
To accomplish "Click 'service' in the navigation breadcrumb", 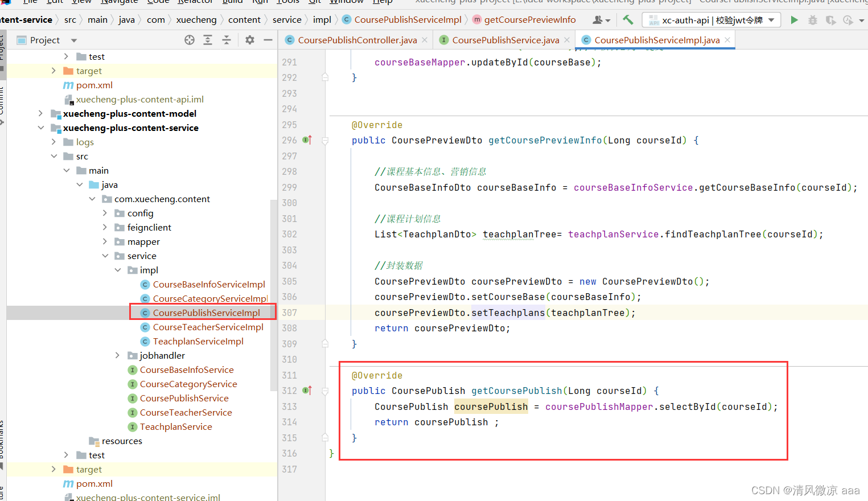I will 287,20.
